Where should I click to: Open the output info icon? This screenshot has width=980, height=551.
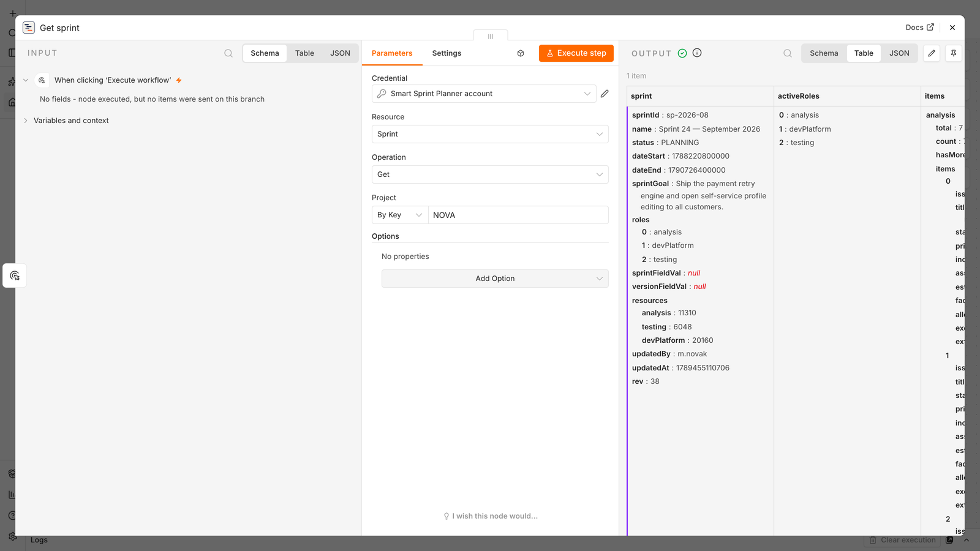pyautogui.click(x=697, y=53)
